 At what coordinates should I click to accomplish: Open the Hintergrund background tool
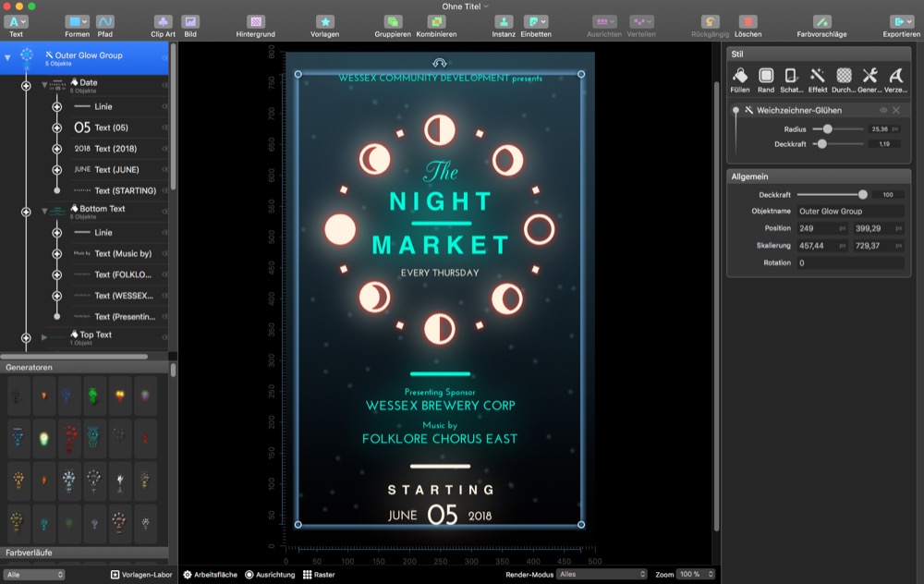(x=255, y=26)
